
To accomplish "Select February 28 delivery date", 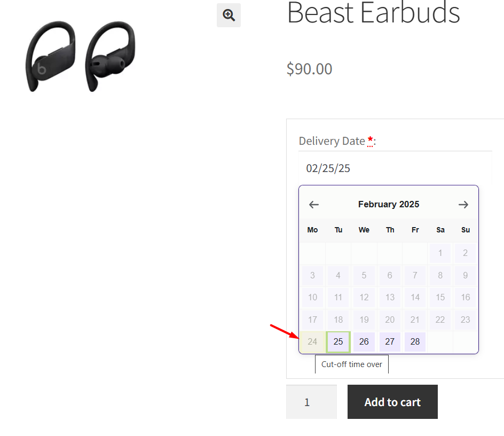I will (x=415, y=342).
